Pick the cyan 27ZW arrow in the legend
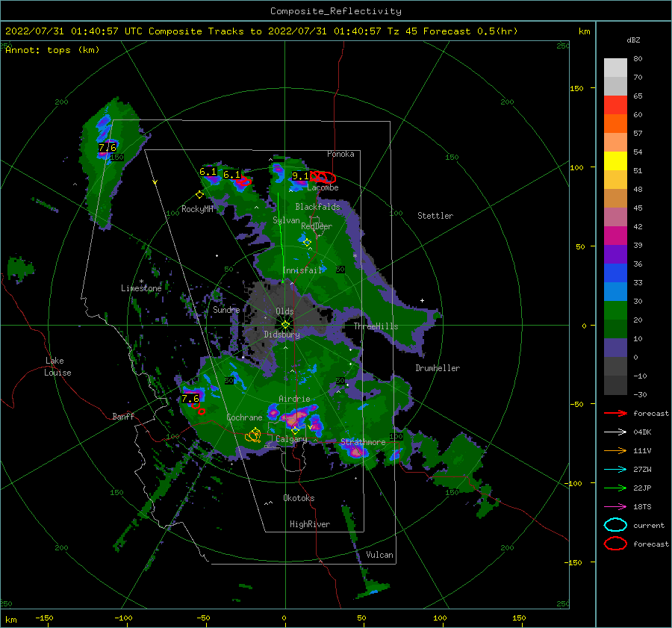Screen dimensions: 672x628 coord(615,470)
